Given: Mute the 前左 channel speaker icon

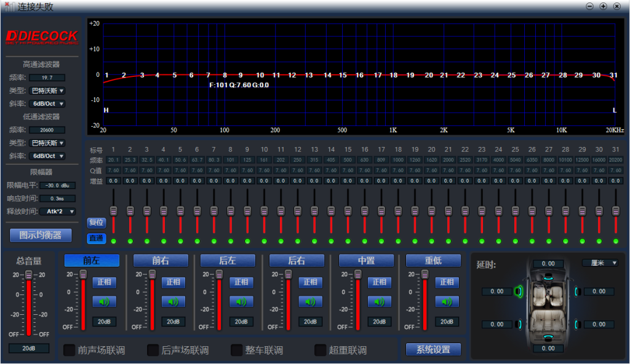Looking at the screenshot, I should (104, 301).
